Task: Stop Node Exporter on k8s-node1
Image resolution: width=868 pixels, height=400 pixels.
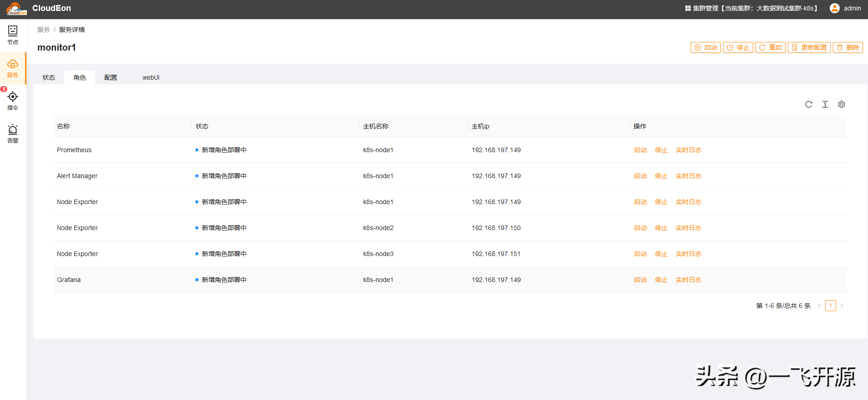Action: 661,202
